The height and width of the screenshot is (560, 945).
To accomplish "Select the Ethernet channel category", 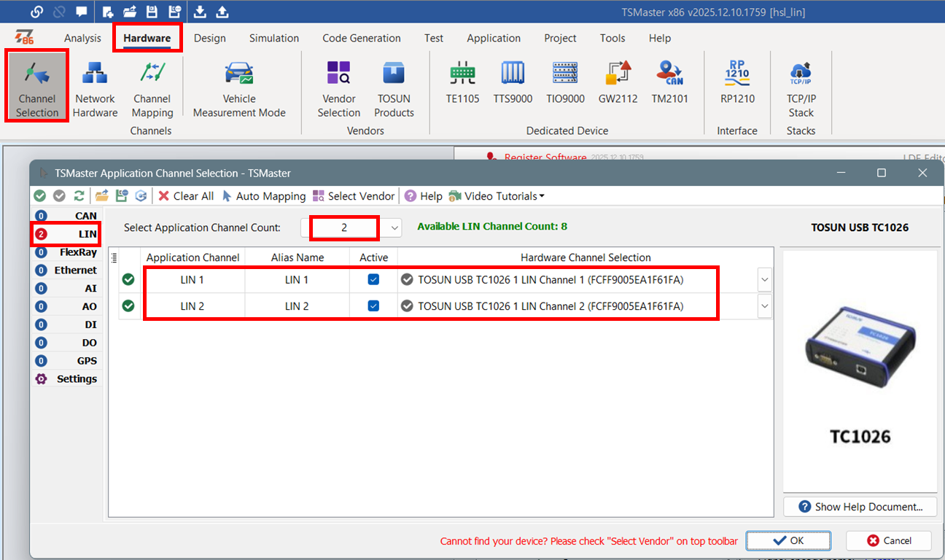I will pos(66,271).
